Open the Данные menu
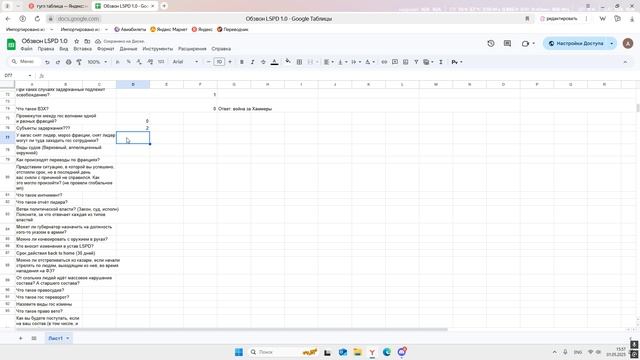 coord(129,49)
